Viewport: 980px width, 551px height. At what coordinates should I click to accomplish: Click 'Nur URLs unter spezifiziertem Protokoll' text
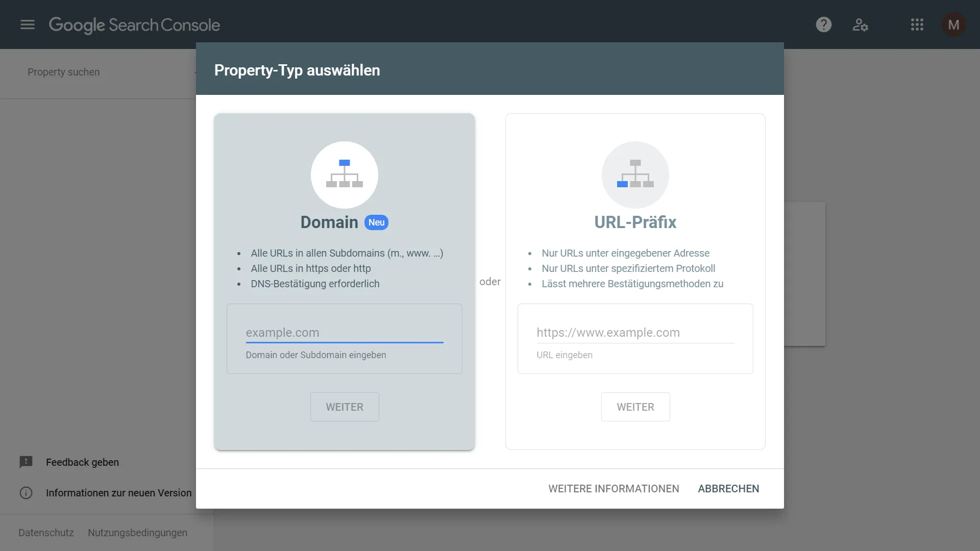click(628, 268)
